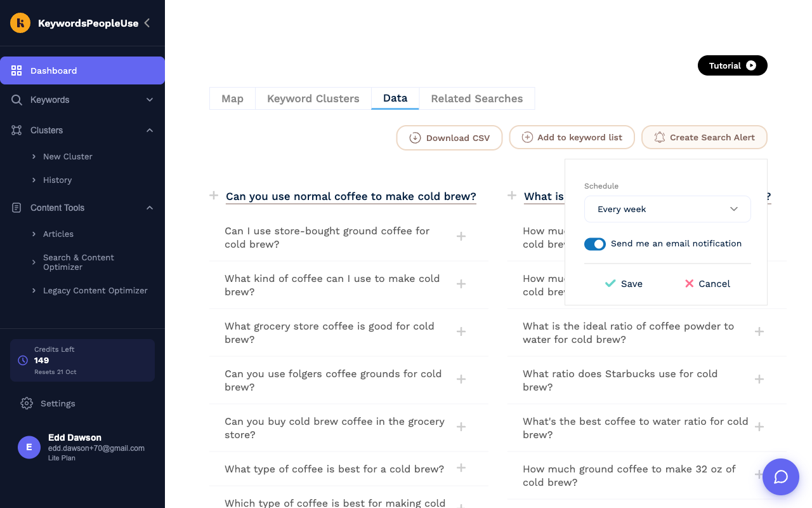The height and width of the screenshot is (508, 812).
Task: Select the Data tab
Action: [x=395, y=98]
